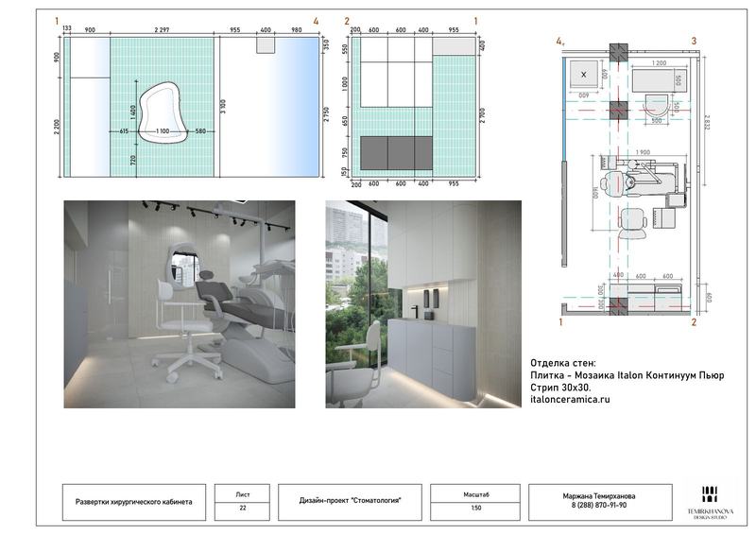Click the sheet number '22'
The width and height of the screenshot is (756, 535).
[243, 508]
